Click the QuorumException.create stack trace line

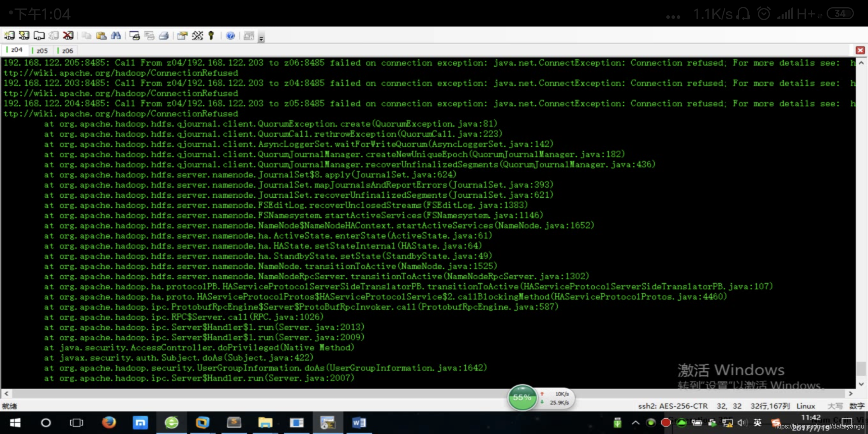pos(271,124)
